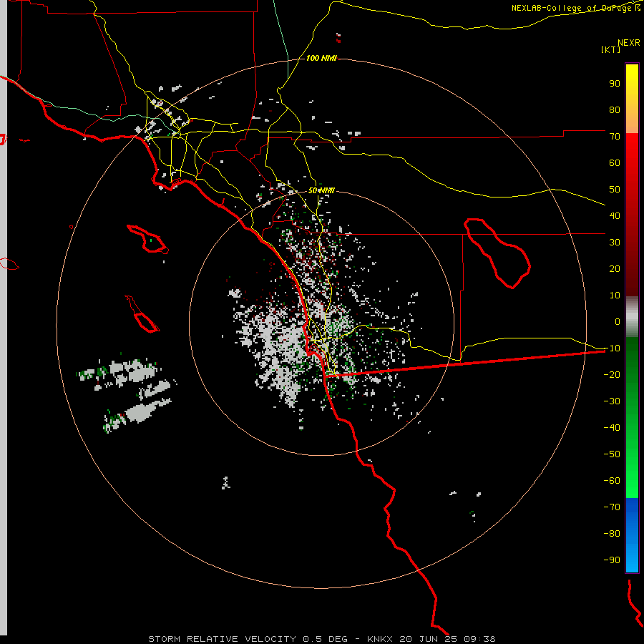Click the positive 40 scale label
Viewport: 644px width, 644px height.
click(615, 216)
